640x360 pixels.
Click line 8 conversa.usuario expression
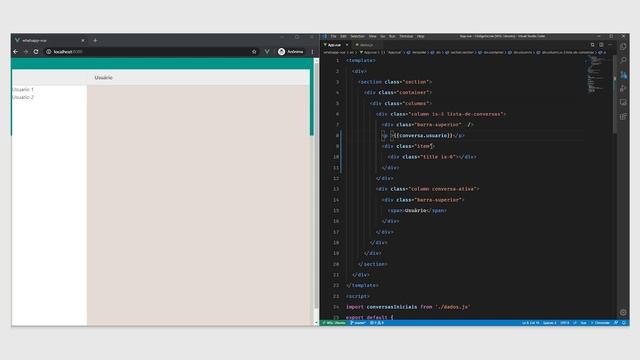coord(423,136)
